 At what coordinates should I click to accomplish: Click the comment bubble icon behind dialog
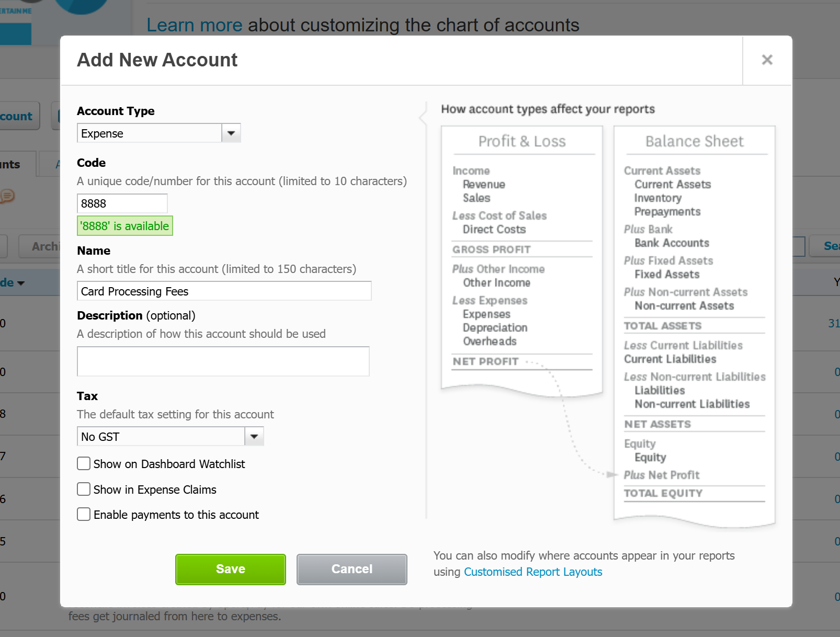7,196
